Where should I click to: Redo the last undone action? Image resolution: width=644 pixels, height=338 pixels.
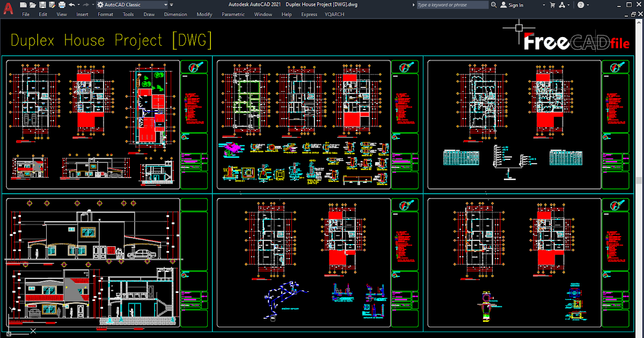click(x=85, y=5)
